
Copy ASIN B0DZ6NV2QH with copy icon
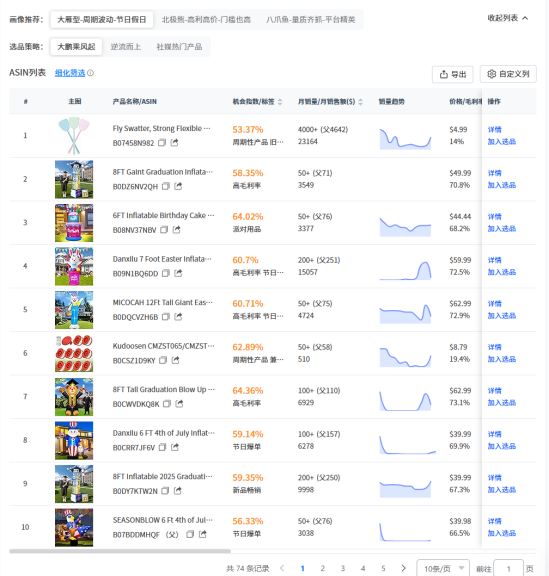(166, 186)
